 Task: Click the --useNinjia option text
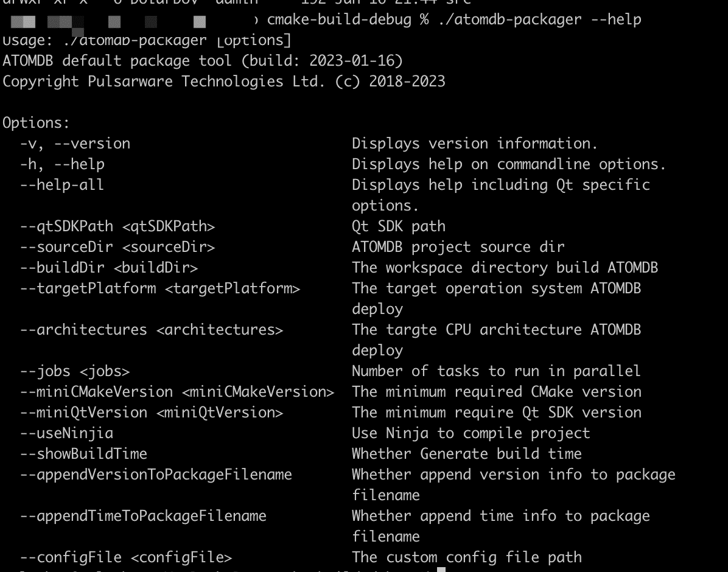click(66, 433)
